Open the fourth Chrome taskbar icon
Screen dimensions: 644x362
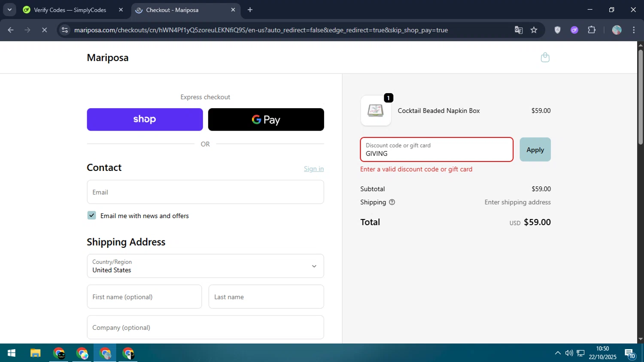click(x=128, y=353)
